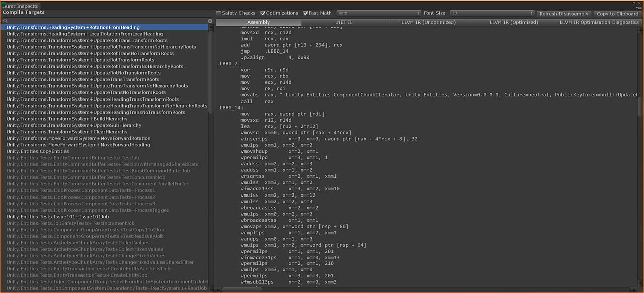Select the Assembly tab

(258, 22)
